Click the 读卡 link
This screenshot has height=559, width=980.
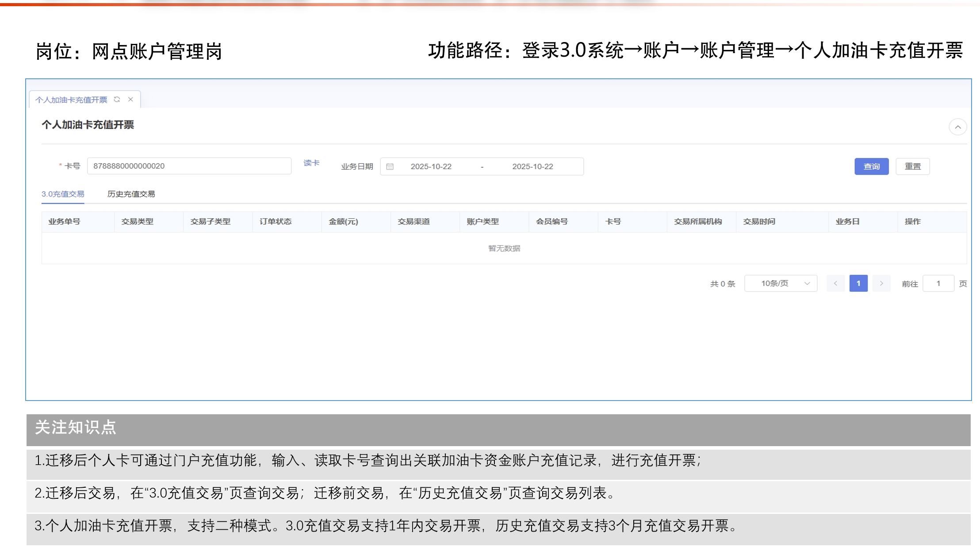(x=311, y=163)
